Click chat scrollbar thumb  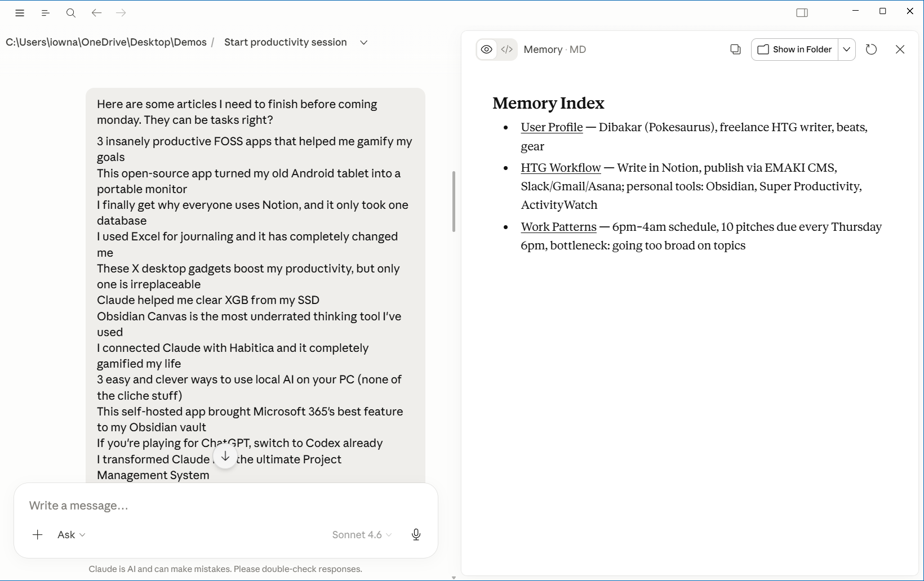click(x=454, y=202)
